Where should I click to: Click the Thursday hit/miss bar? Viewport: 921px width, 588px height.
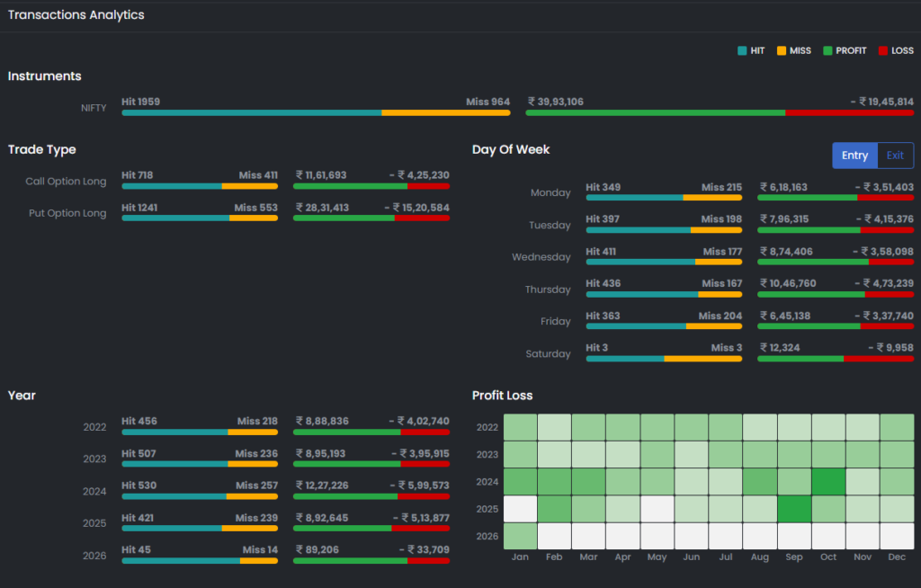(x=664, y=294)
